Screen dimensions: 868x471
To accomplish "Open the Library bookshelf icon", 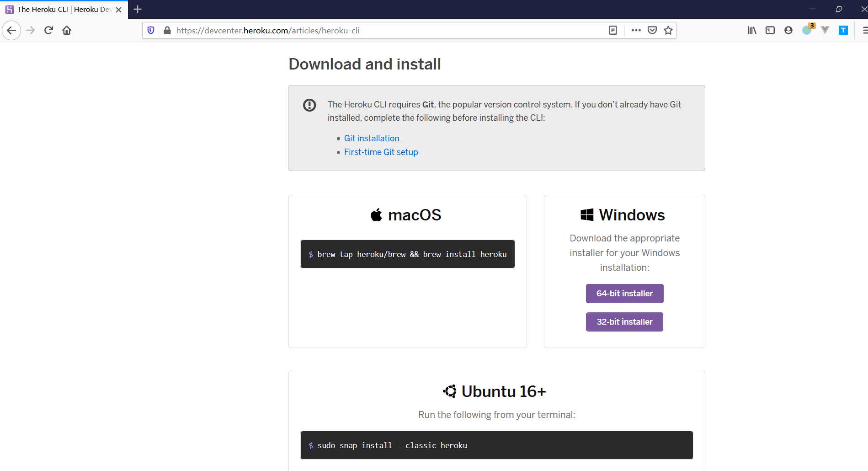I will tap(752, 31).
